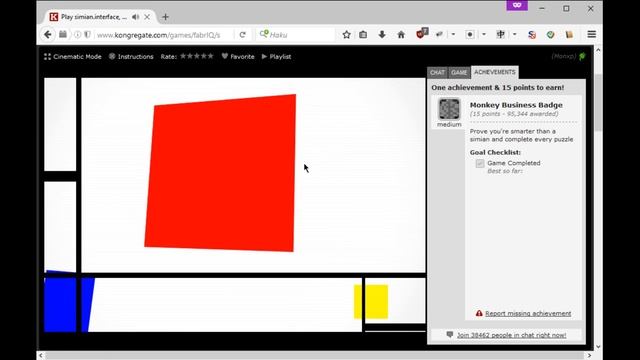Add game to Favorite
Image resolution: width=640 pixels, height=360 pixels.
click(x=238, y=57)
